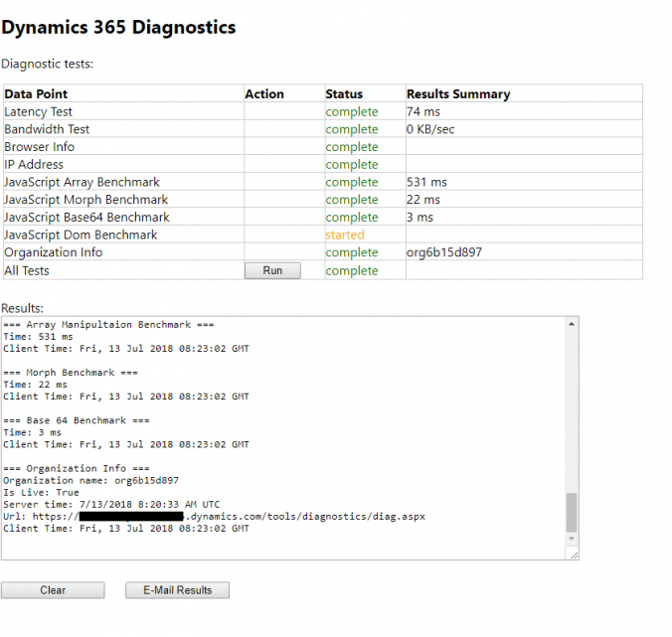Click the 'Base 64 Benchmark' header line
Screen dimensions: 672x637
point(77,420)
